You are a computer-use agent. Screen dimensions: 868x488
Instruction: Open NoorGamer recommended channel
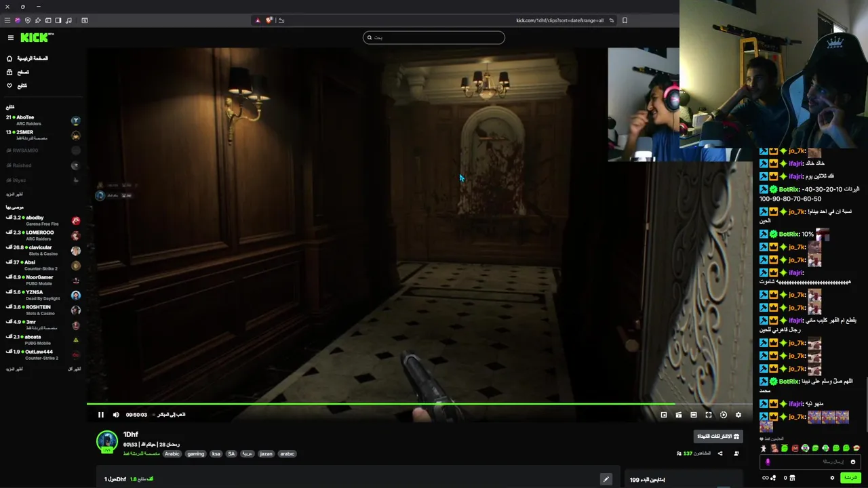coord(42,280)
